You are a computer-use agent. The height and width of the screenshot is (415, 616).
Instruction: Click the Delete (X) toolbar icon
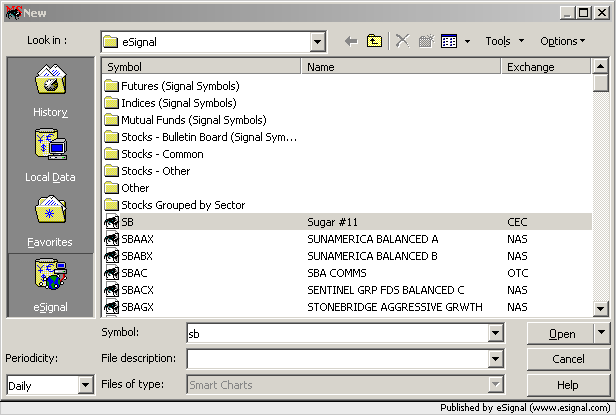click(402, 41)
